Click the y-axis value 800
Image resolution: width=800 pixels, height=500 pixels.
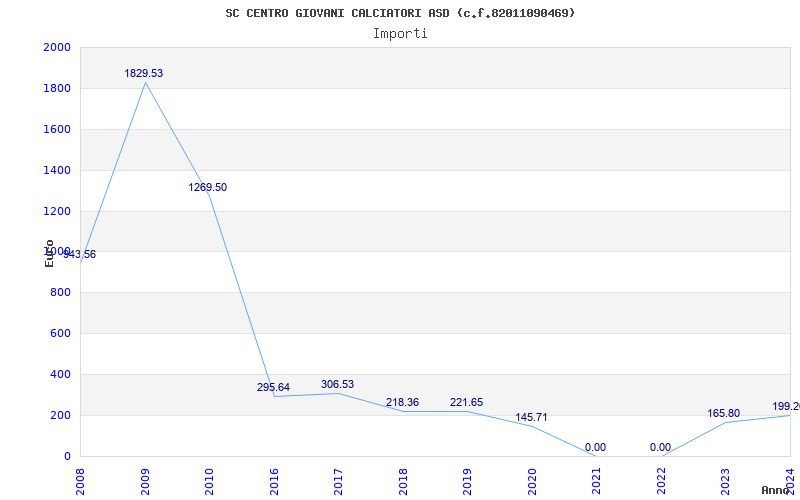[61, 292]
